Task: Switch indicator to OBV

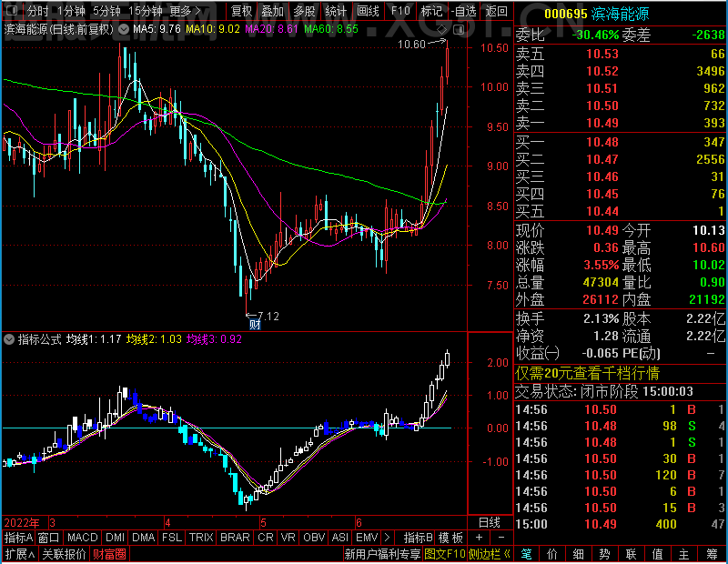Action: 314,538
